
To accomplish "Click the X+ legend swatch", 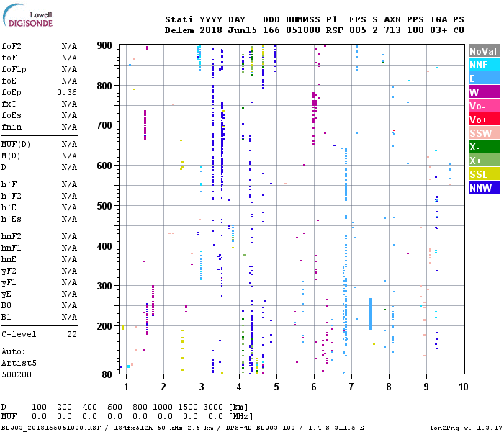I will pyautogui.click(x=484, y=160).
